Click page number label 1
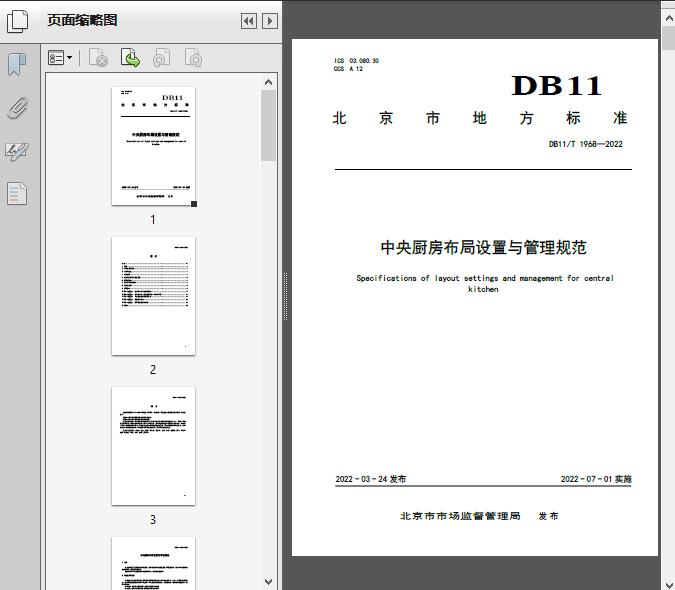Image resolution: width=675 pixels, height=590 pixels. 153,219
